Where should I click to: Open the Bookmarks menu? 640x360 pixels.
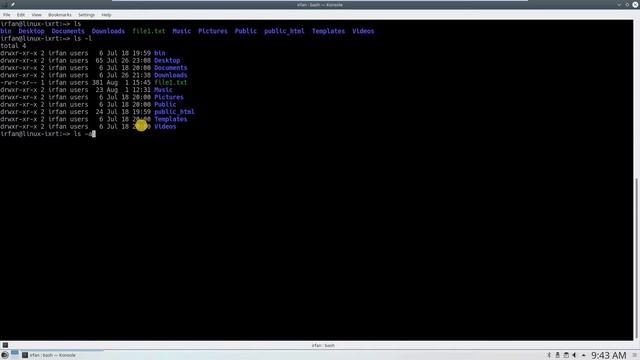[x=60, y=15]
